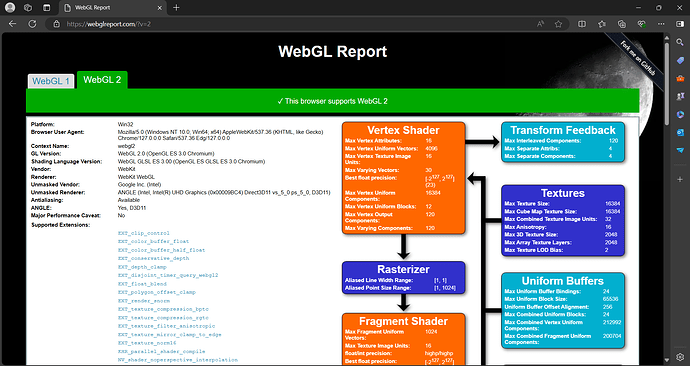Open EXT_texture_mirror_clamp_to_edge link
The height and width of the screenshot is (366, 690).
169,334
